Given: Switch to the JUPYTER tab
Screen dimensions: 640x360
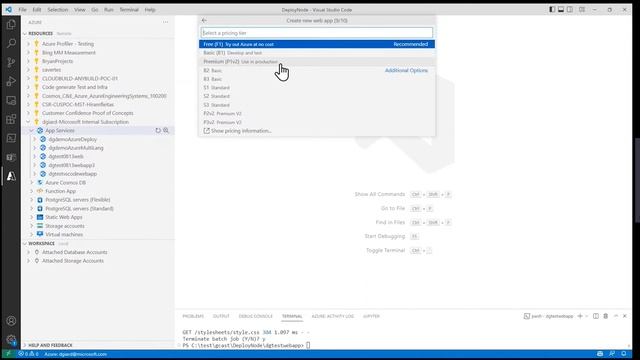Looking at the screenshot, I should tap(371, 316).
